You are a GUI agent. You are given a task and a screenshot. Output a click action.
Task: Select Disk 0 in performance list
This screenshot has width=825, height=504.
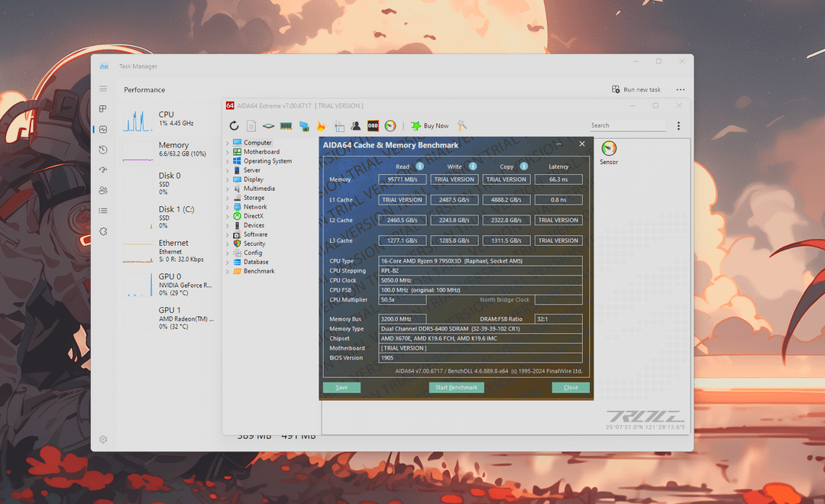pos(168,183)
